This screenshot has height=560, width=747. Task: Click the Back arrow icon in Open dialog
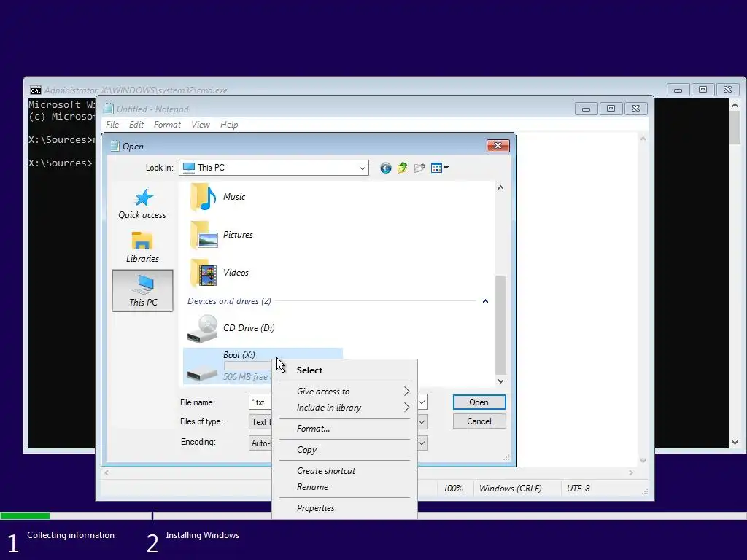pyautogui.click(x=385, y=168)
